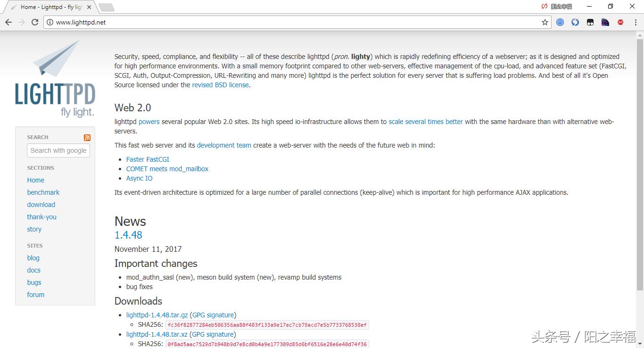The image size is (644, 348).
Task: Click the Search with google field
Action: (x=58, y=150)
